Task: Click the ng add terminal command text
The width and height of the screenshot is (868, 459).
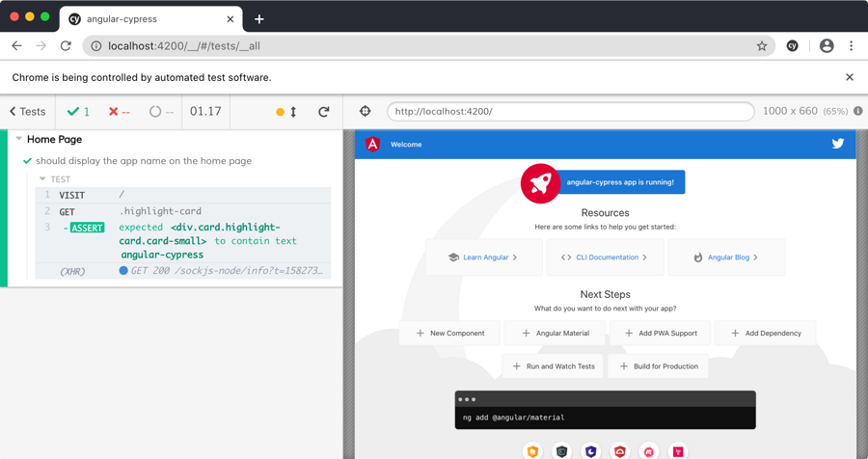Action: [x=514, y=418]
